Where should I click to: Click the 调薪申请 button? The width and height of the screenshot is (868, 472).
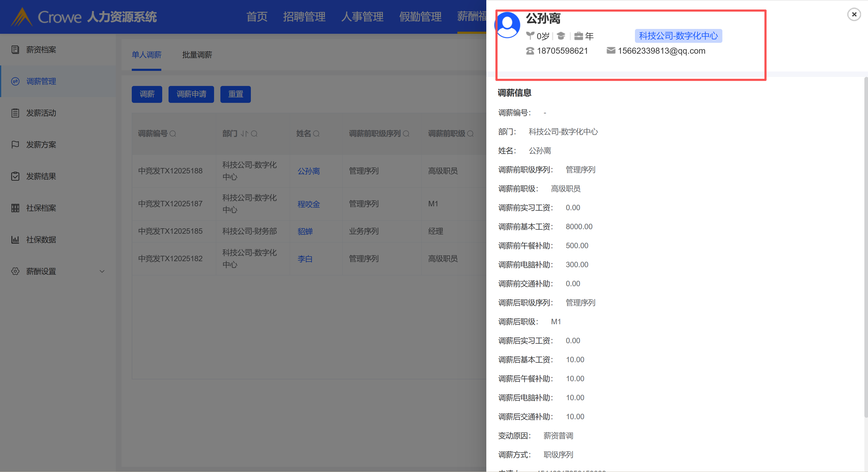191,94
